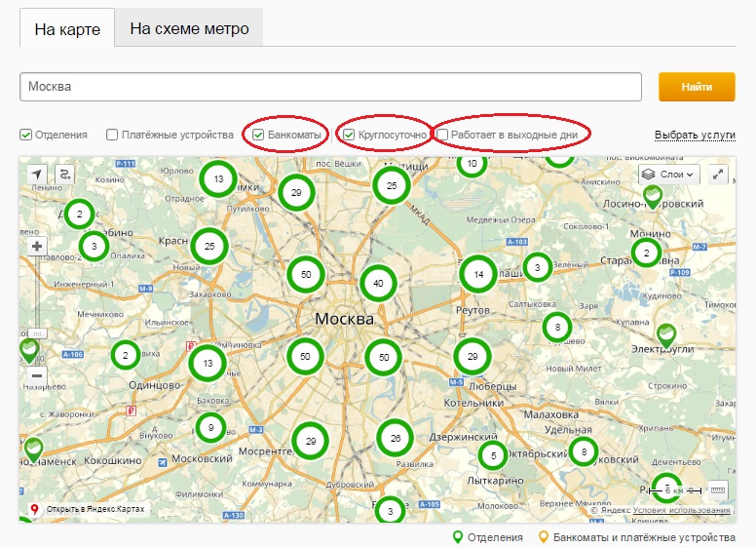Screen dimensions: 756x548
Task: Click the 25 cluster beside Красногорск
Action: [209, 246]
